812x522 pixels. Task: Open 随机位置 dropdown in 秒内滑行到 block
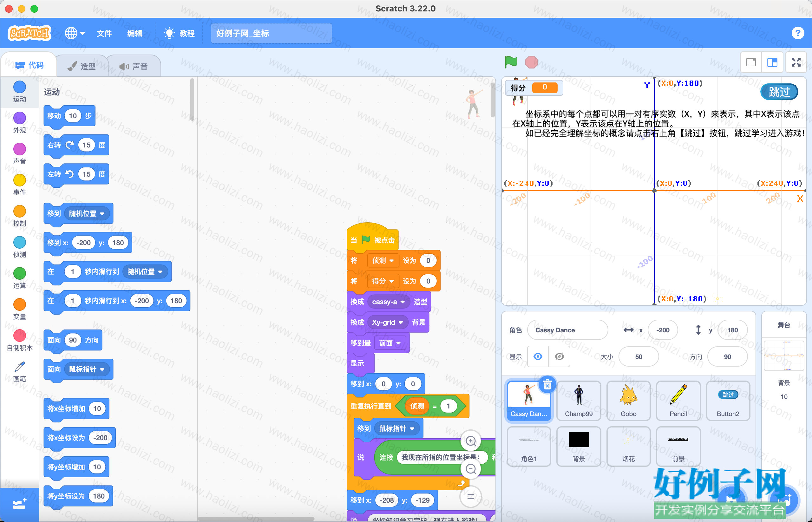[145, 271]
